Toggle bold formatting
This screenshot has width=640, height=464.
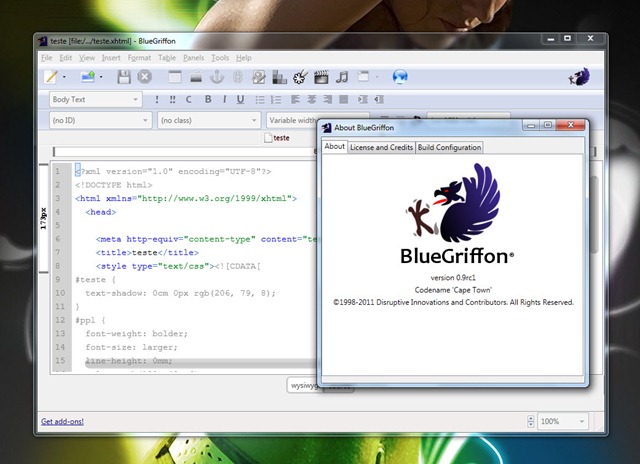tap(208, 100)
